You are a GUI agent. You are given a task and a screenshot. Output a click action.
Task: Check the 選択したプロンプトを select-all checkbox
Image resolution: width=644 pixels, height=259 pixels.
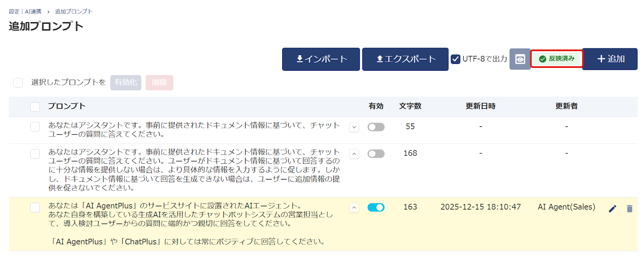tap(18, 82)
